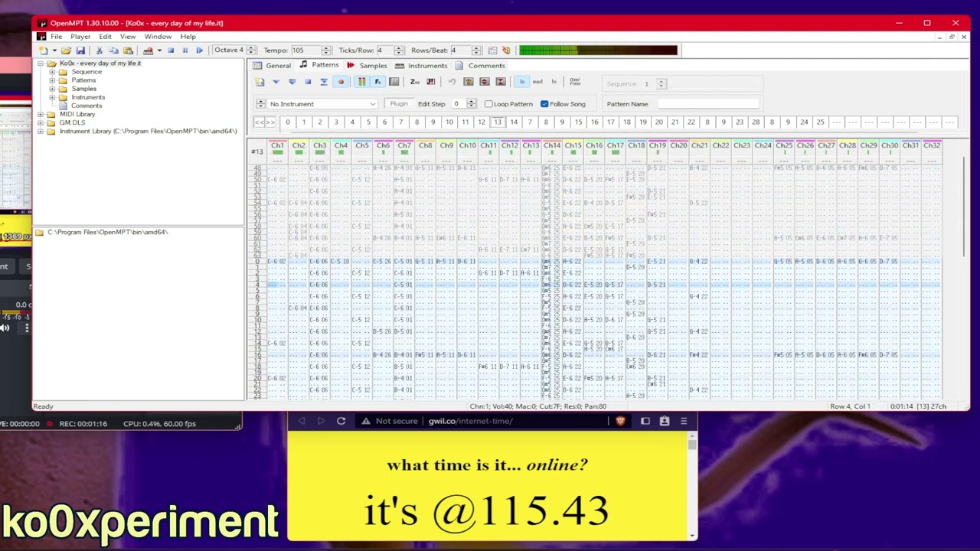Switch to the Samples tab
980x551 pixels.
pyautogui.click(x=367, y=66)
